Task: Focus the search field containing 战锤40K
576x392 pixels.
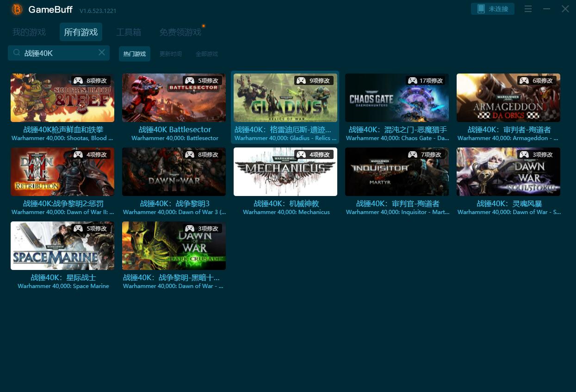Action: (59, 53)
